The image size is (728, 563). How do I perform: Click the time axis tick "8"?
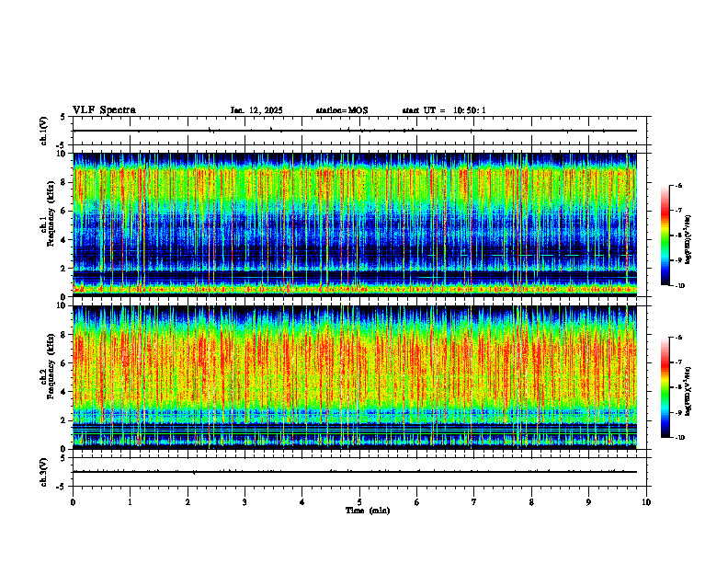click(x=531, y=502)
